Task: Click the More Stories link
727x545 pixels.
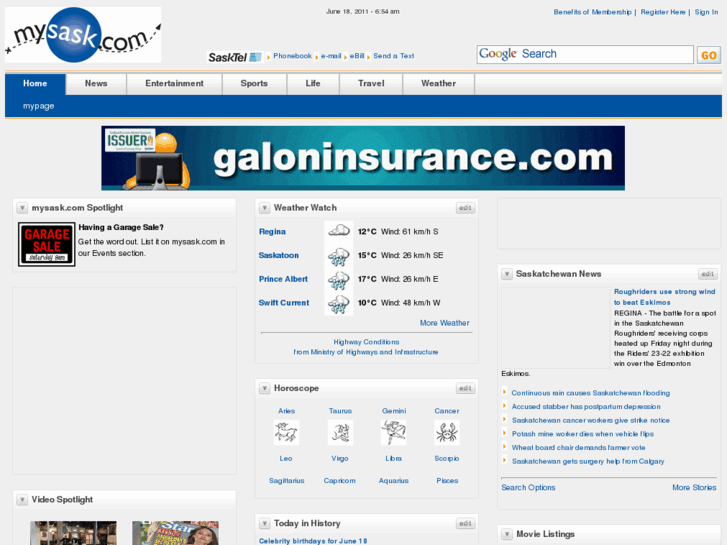Action: click(x=694, y=487)
